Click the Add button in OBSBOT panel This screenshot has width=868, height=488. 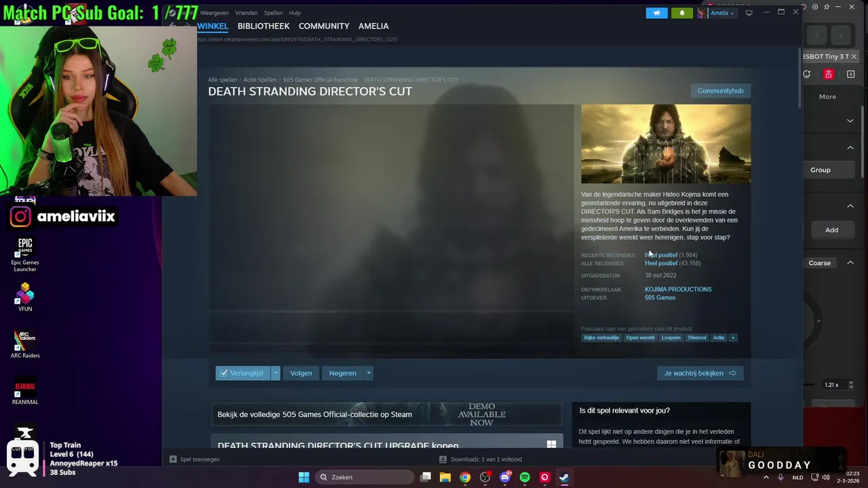[x=831, y=230]
